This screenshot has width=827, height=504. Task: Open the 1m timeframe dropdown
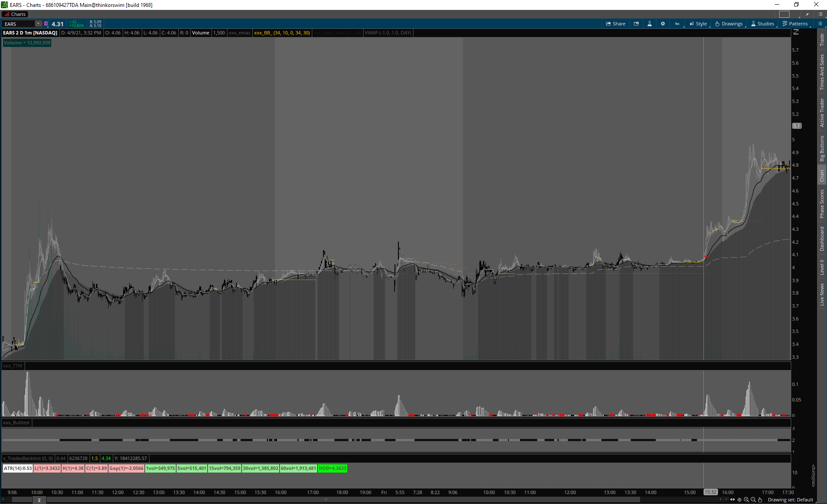(678, 24)
